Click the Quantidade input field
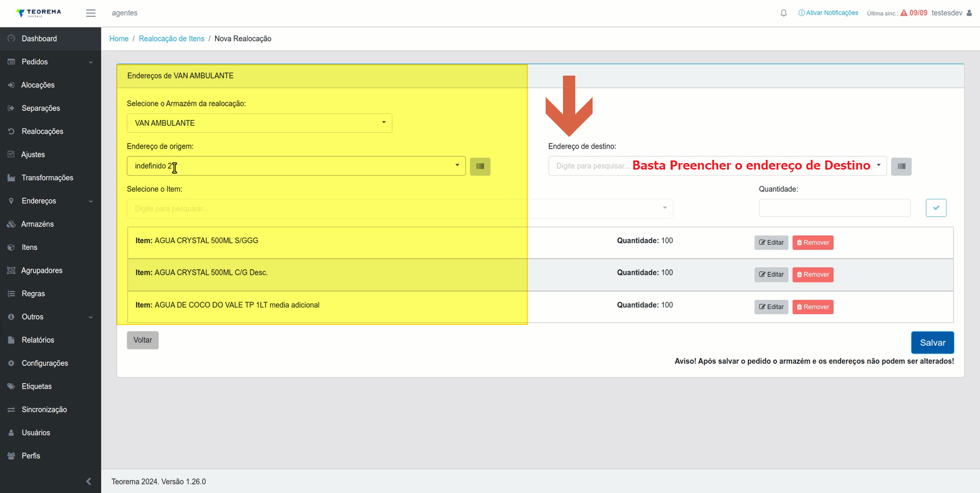Screen dimensions: 980x493 pyautogui.click(x=835, y=208)
